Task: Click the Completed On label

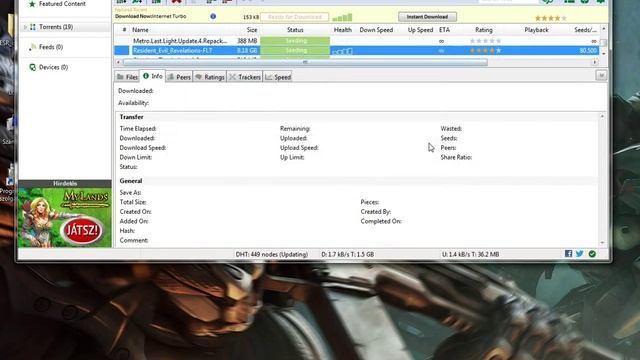Action: [x=381, y=221]
